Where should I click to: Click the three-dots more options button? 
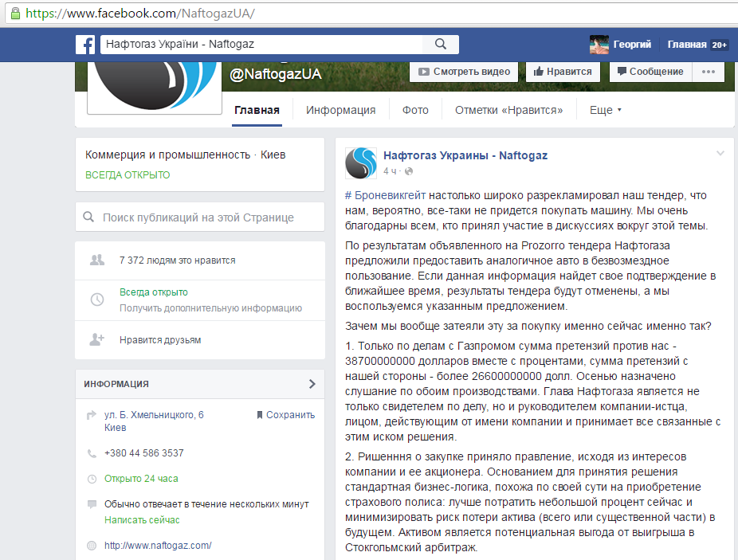point(708,71)
